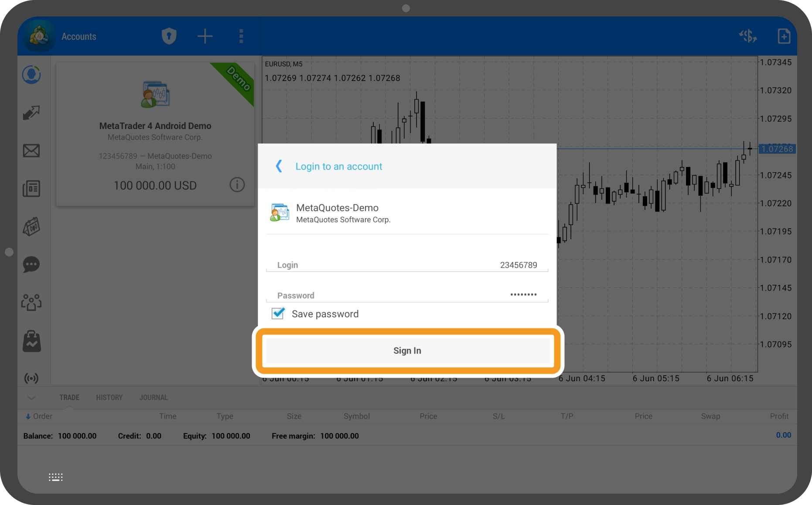The width and height of the screenshot is (812, 505).
Task: Click the Login to an account title
Action: 339,166
